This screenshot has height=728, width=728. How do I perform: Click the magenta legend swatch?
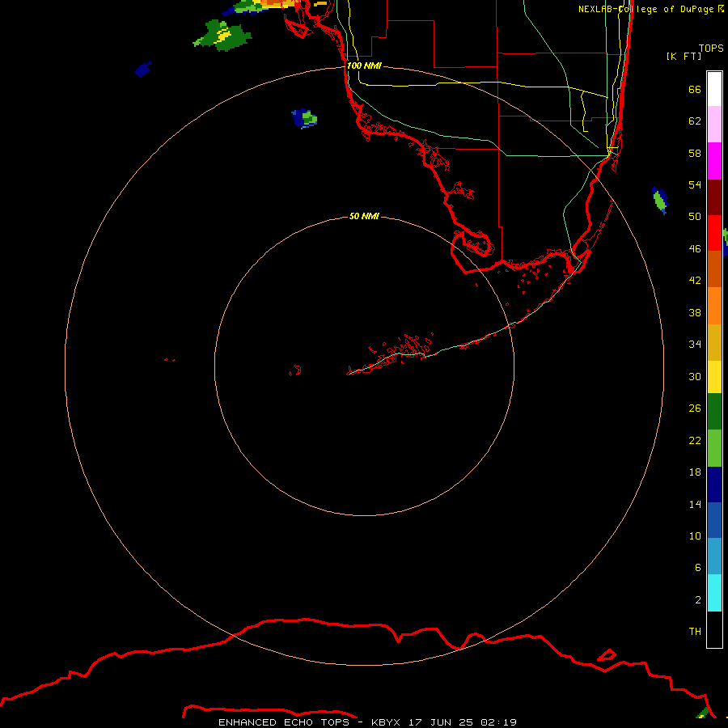click(x=714, y=161)
